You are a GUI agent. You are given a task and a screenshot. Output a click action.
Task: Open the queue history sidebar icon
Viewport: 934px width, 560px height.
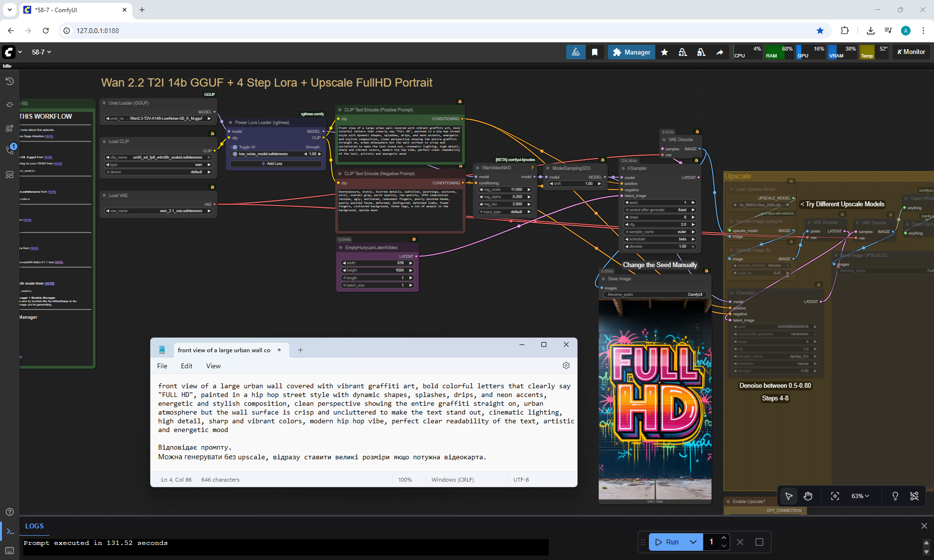point(9,81)
